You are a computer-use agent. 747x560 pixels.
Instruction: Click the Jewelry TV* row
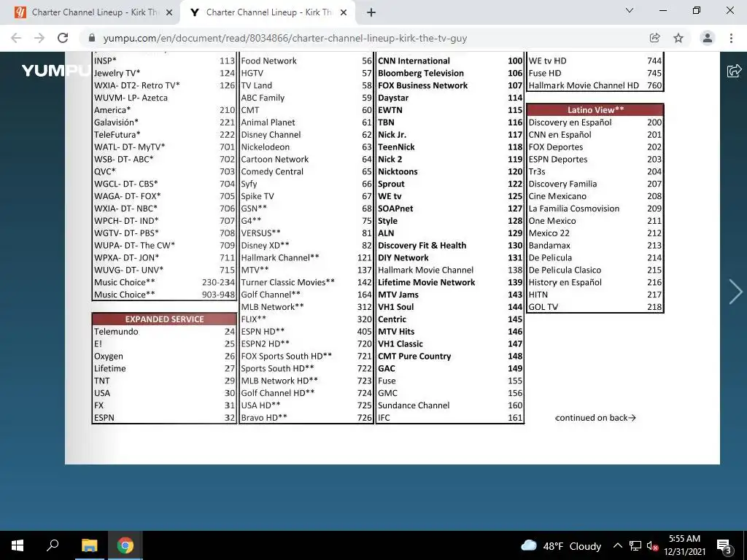click(x=164, y=73)
